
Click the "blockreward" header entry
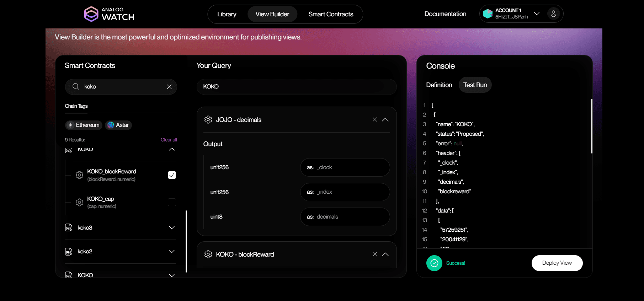point(454,192)
